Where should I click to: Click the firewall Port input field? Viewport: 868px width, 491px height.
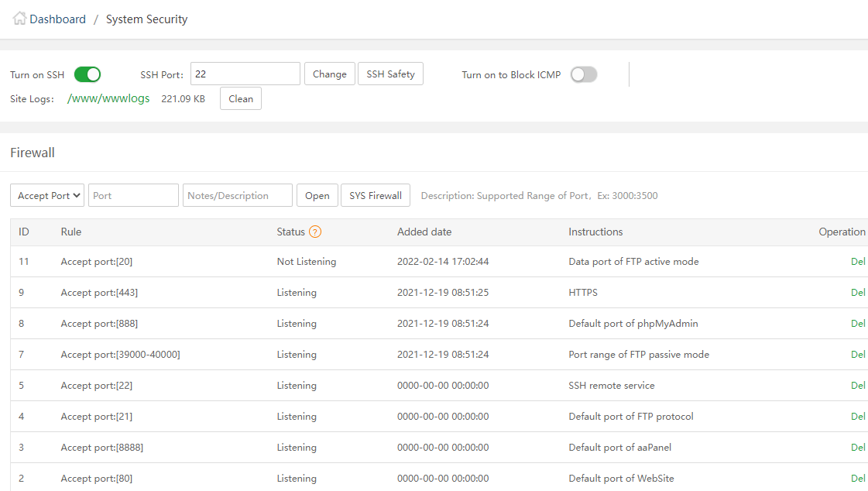tap(133, 196)
